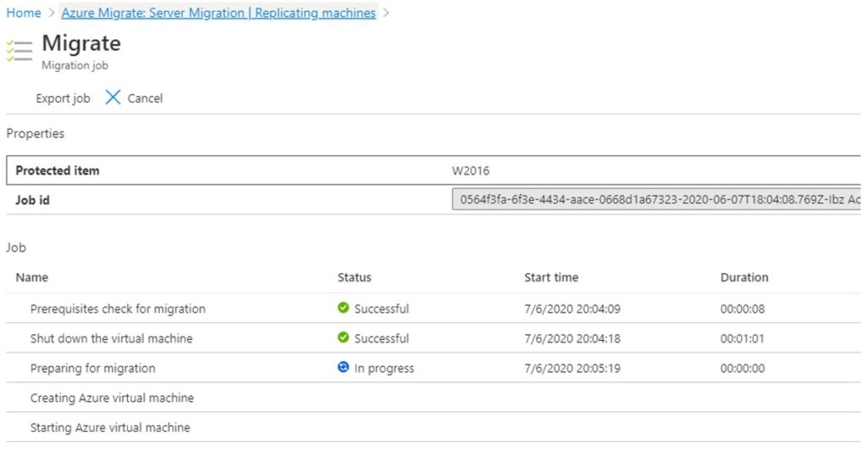Click the Job section heading
Image resolution: width=868 pixels, height=457 pixels.
[x=16, y=248]
